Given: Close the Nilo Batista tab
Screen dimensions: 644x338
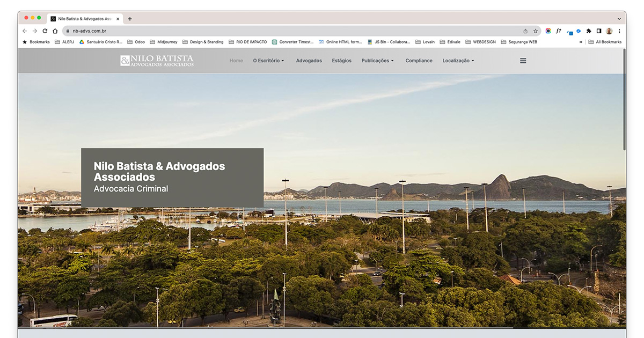Looking at the screenshot, I should [x=118, y=19].
